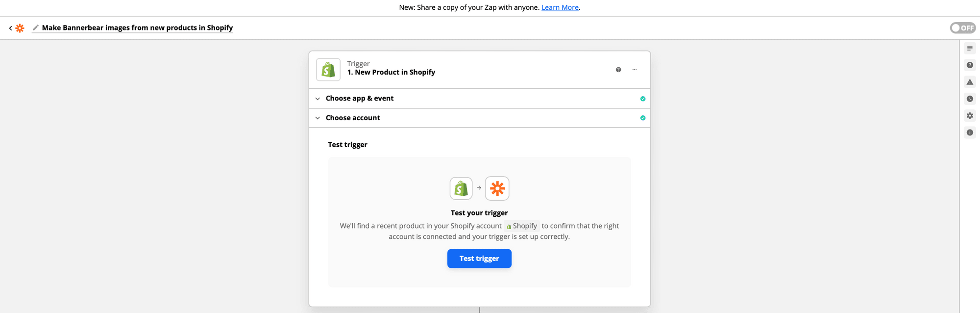Click the green check beside Choose app & event
This screenshot has width=980, height=313.
tap(643, 99)
